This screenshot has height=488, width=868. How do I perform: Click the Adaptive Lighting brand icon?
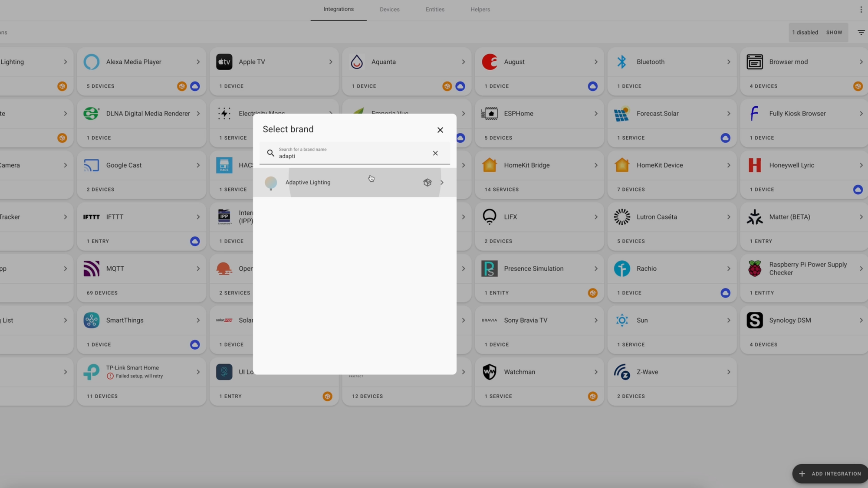(x=271, y=183)
